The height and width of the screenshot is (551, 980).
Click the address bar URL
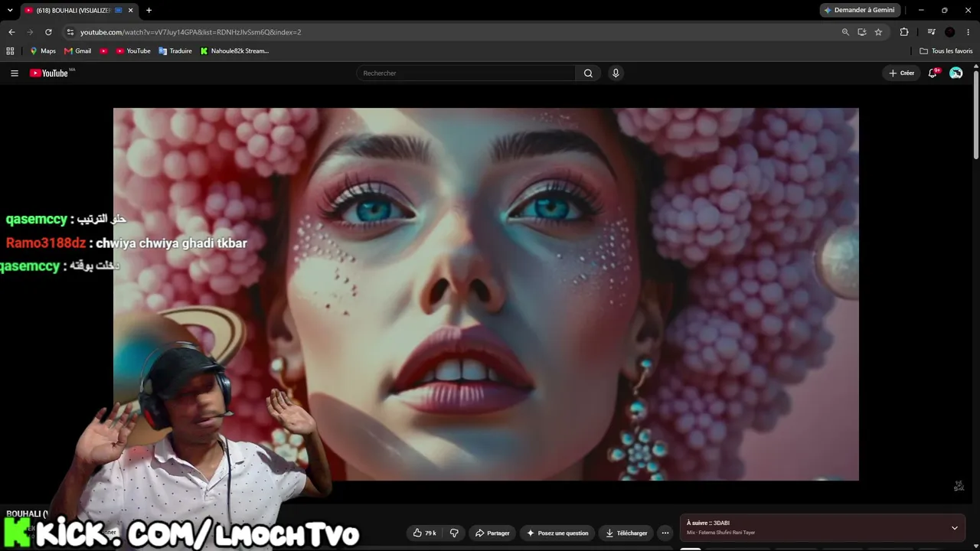191,32
